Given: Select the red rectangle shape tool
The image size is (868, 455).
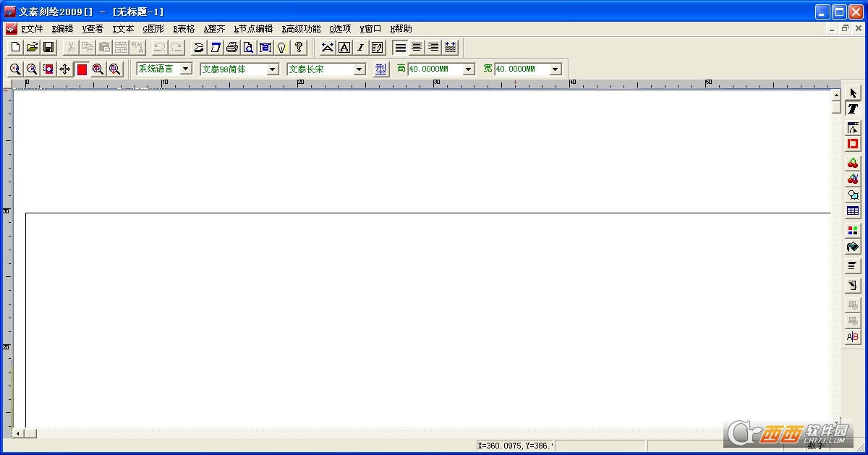Looking at the screenshot, I should (x=853, y=144).
